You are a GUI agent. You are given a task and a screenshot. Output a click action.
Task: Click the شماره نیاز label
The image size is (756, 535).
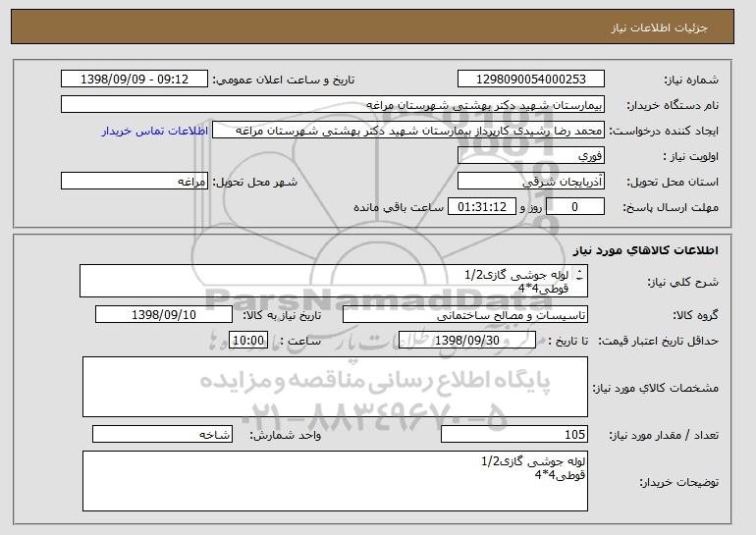(691, 80)
